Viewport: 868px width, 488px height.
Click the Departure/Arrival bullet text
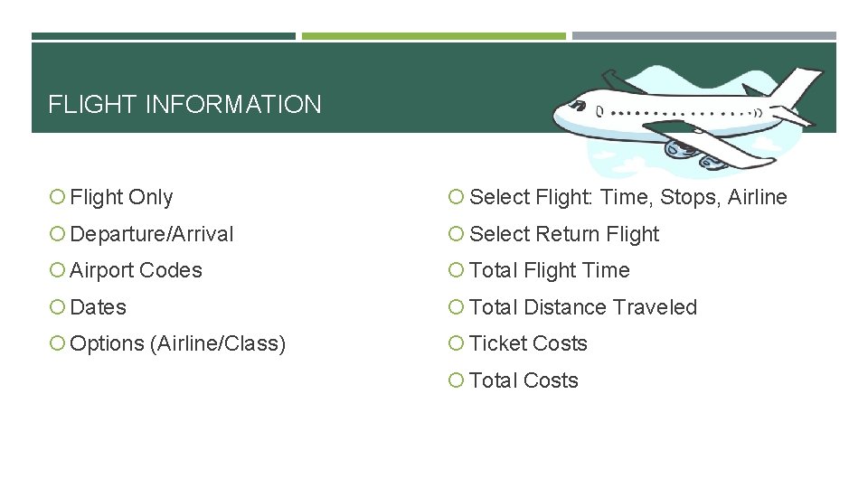point(151,234)
